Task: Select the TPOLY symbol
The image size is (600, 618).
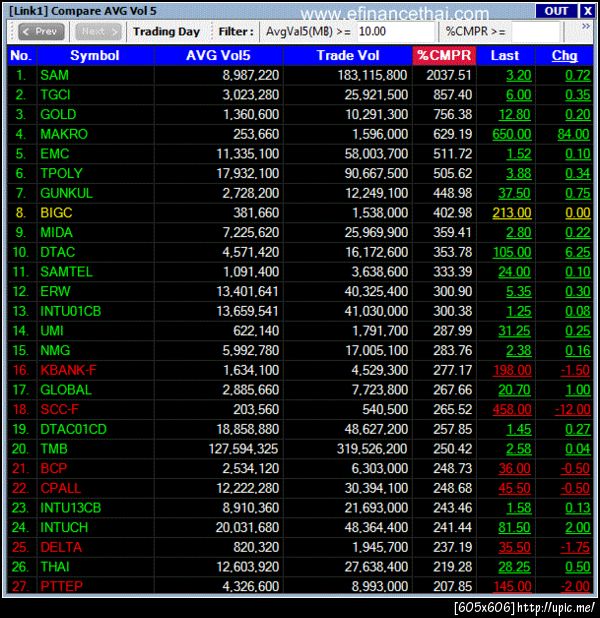Action: [x=61, y=173]
